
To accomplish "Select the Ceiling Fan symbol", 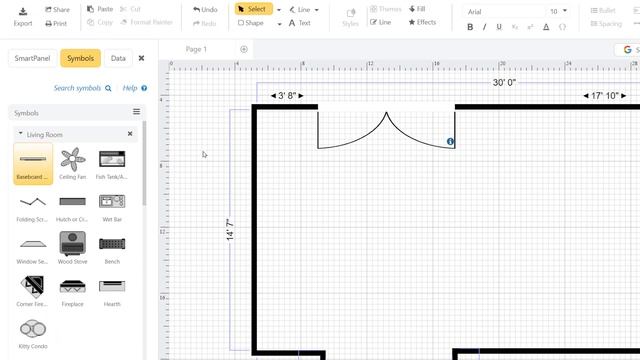I will (x=73, y=164).
